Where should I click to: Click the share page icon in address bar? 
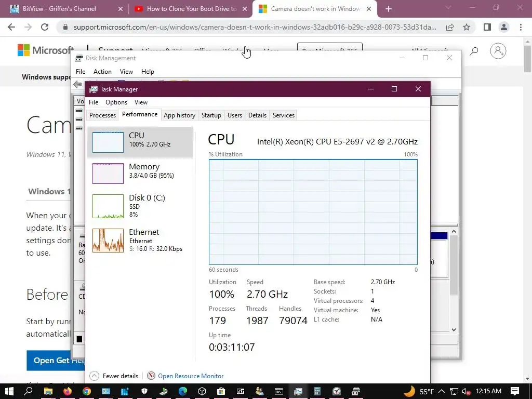pos(450,27)
